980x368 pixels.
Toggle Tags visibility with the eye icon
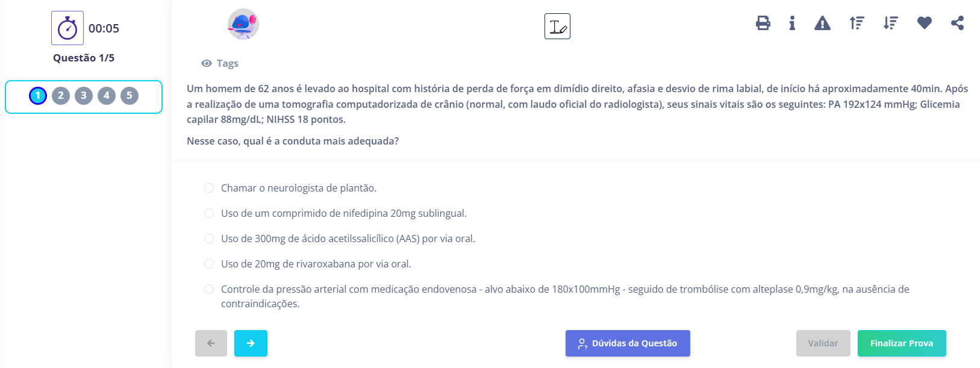click(207, 63)
